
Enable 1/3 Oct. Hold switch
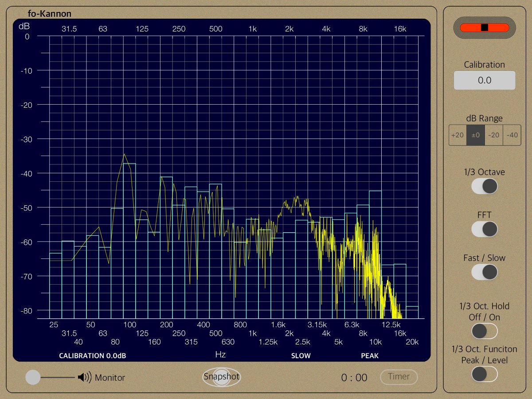484,331
